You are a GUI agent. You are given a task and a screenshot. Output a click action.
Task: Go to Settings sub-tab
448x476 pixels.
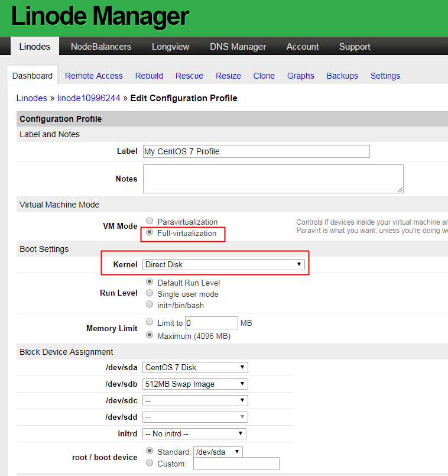(x=385, y=76)
